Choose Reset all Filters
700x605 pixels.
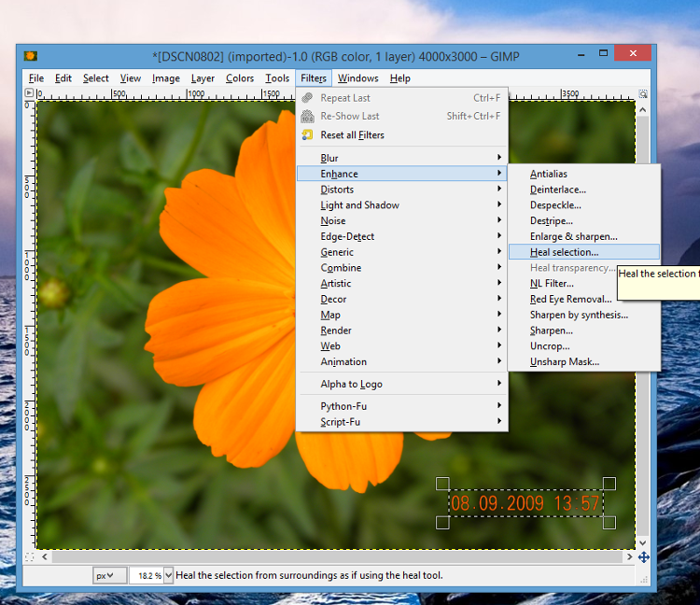pos(401,134)
